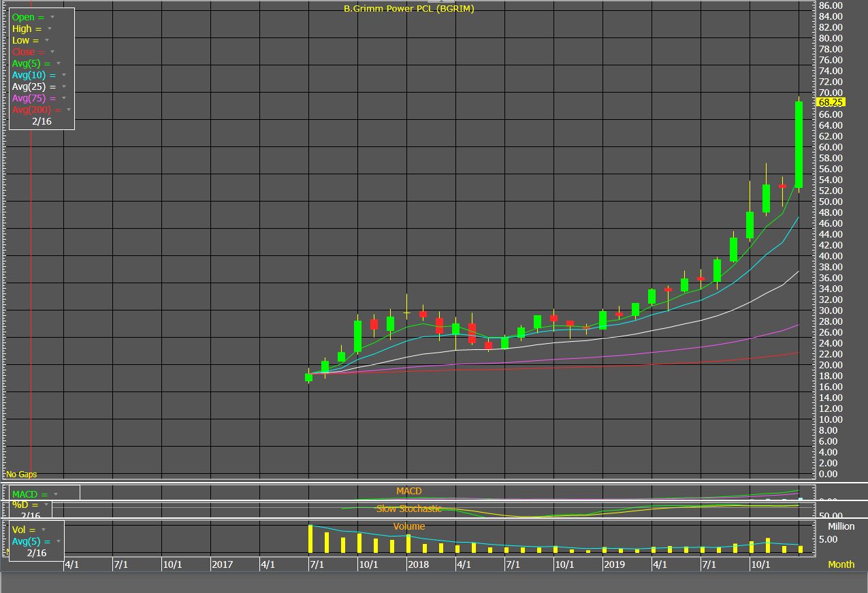Open the volume panel Avg(5) dropdown arrow
This screenshot has width=868, height=593.
click(58, 541)
